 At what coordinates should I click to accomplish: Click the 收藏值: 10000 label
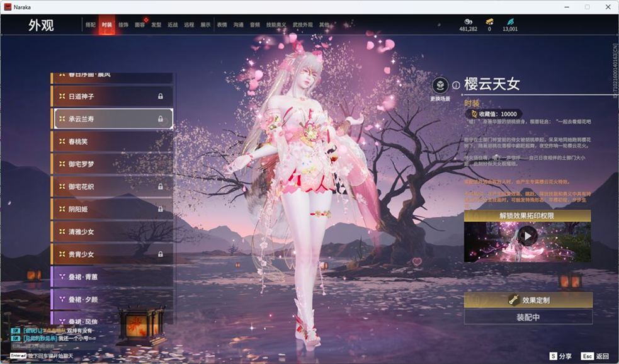[498, 114]
